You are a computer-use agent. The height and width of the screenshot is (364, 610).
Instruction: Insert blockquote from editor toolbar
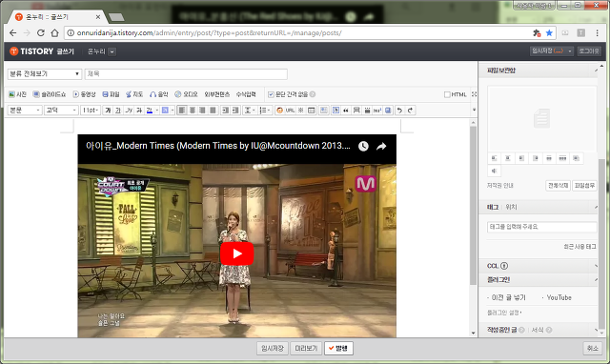click(x=346, y=111)
